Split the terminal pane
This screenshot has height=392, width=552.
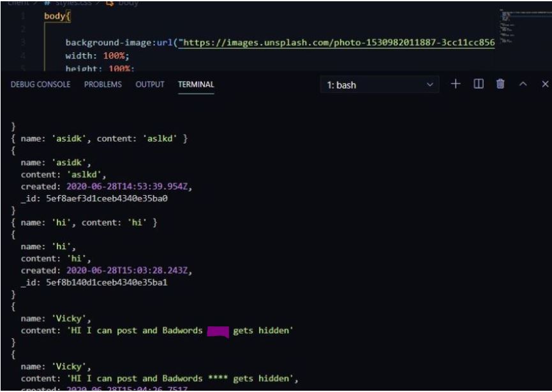[479, 83]
